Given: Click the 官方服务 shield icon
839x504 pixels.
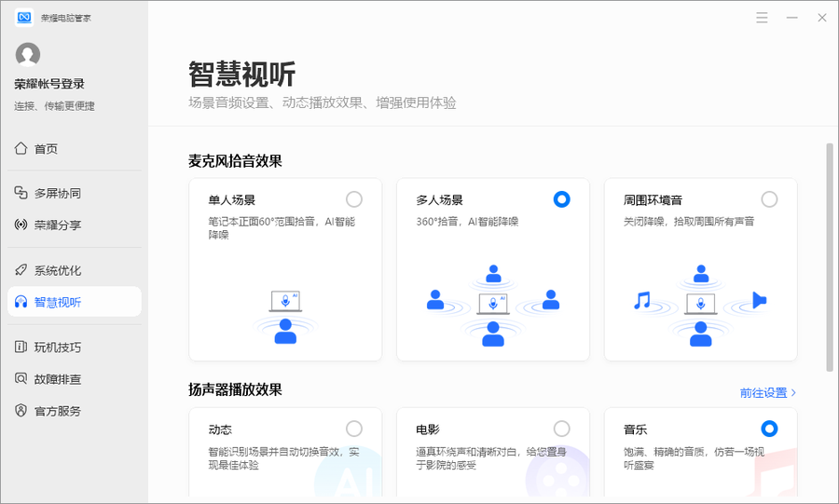Looking at the screenshot, I should tap(21, 411).
